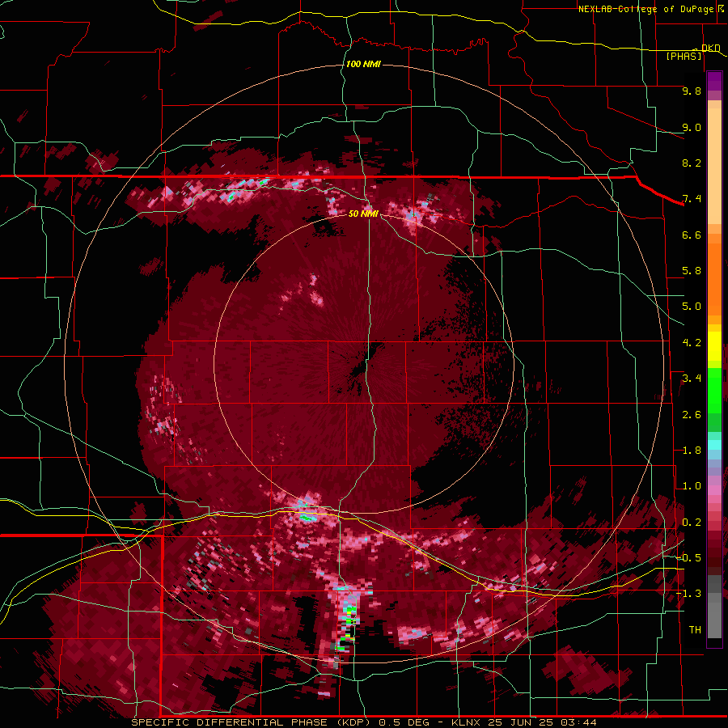Viewport: 728px width, 728px height.
Task: Click the 5.0 scale value
Action: click(x=692, y=307)
